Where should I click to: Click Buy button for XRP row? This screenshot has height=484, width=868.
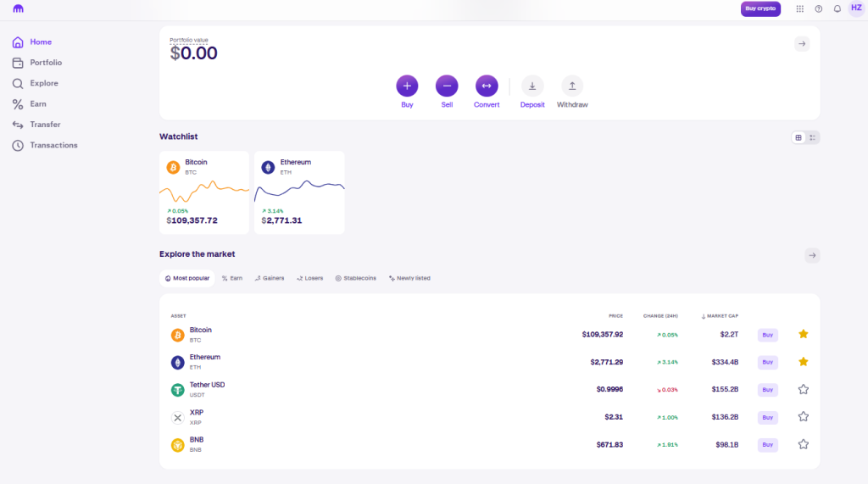click(x=767, y=417)
